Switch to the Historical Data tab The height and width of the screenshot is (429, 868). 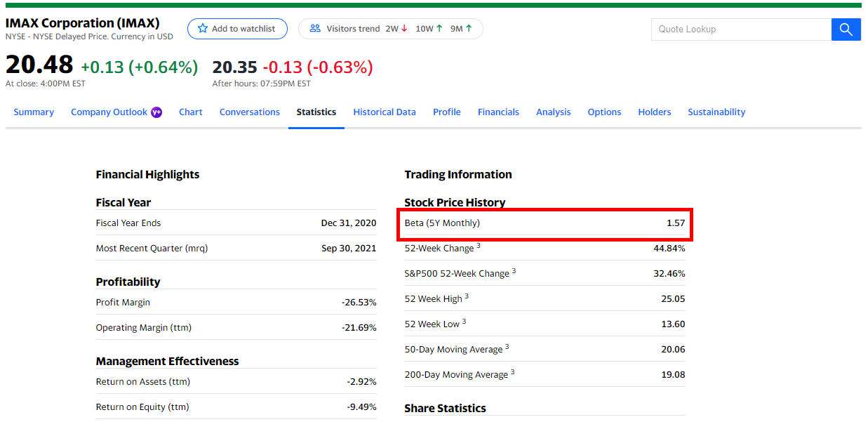tap(384, 112)
